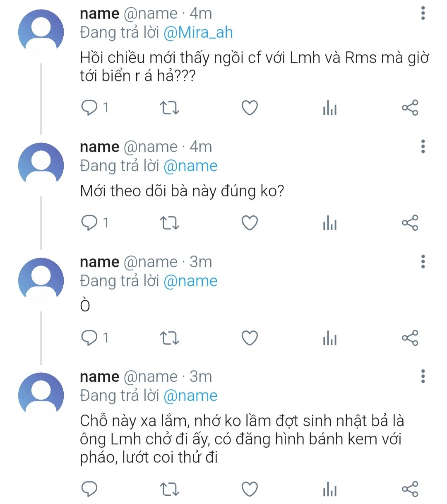Open more options on "Chỗ này xa lắm" tweet
Viewport: 447px width, 504px height.
423,376
